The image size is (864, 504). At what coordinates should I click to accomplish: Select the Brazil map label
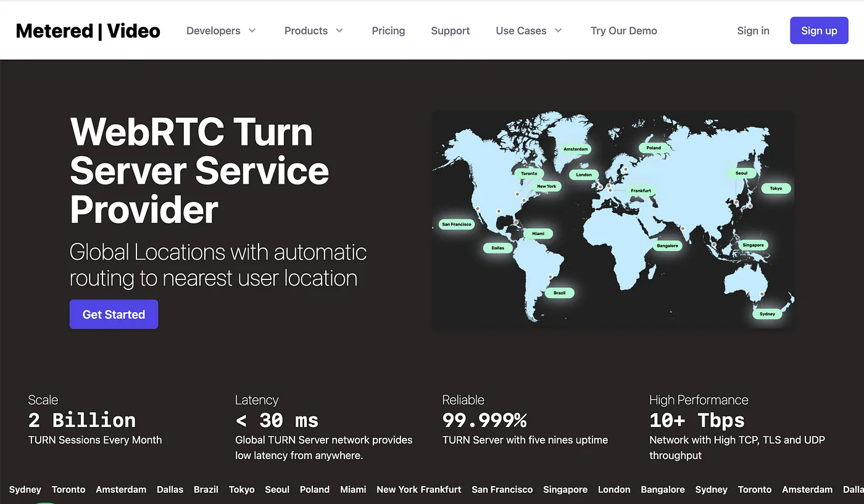click(x=559, y=293)
